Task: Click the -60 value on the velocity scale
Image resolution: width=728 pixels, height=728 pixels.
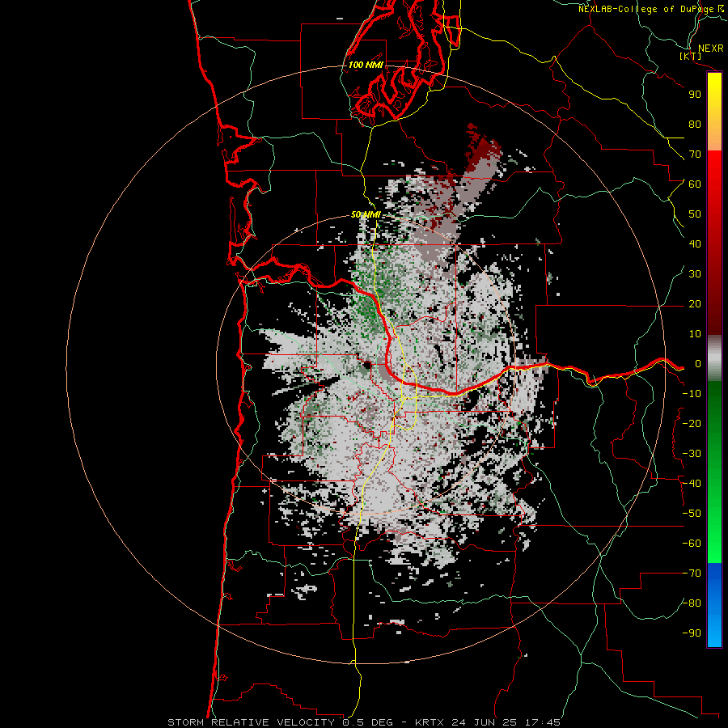Action: (692, 544)
